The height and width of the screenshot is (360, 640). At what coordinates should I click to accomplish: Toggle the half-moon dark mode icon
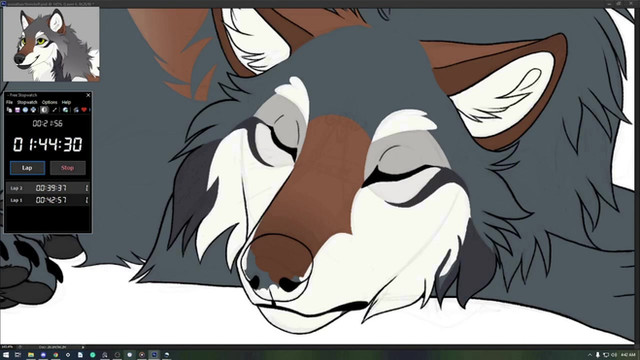click(x=44, y=110)
